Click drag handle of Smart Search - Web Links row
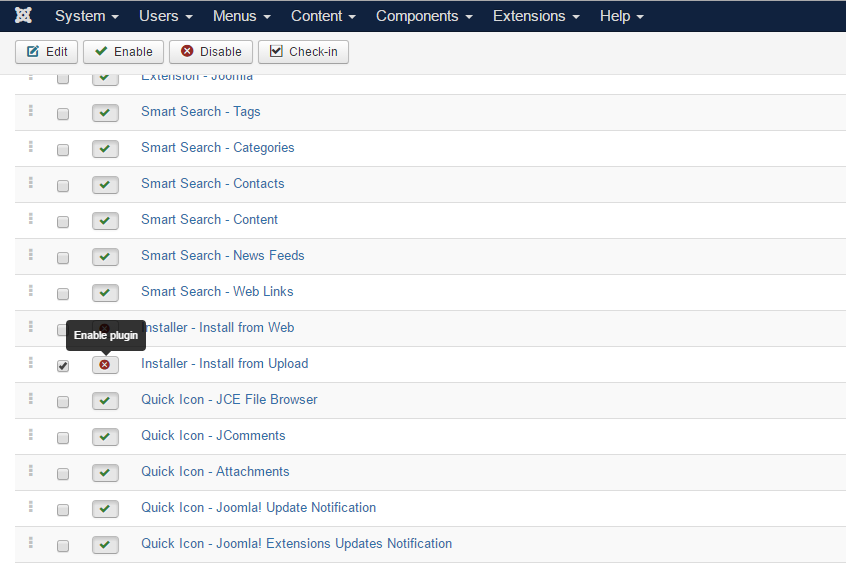The image size is (846, 567). click(x=31, y=290)
